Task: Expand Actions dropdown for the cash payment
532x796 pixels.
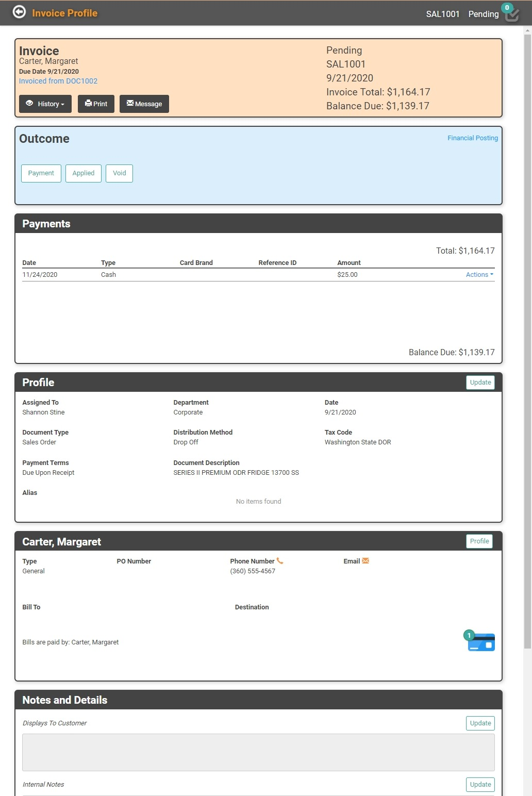Action: pos(479,275)
